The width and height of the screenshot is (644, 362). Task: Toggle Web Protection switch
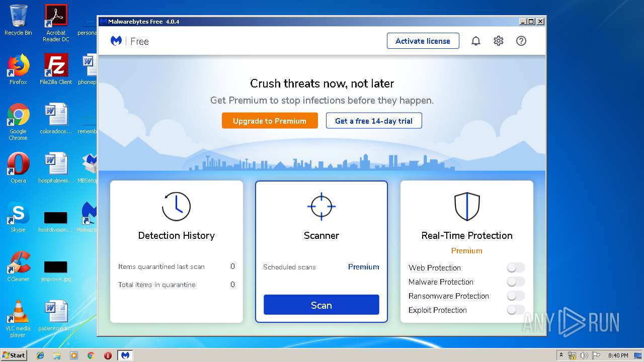[x=516, y=267]
